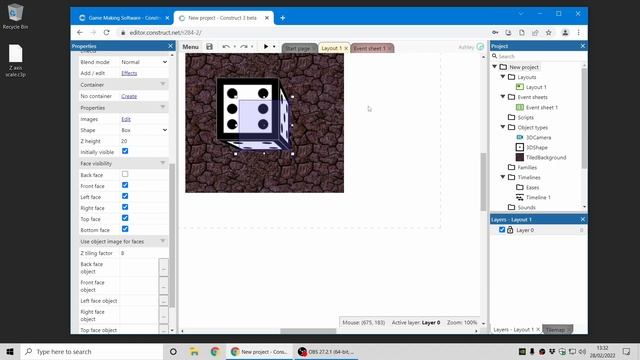Toggle the Initially visible checkbox
This screenshot has height=360, width=640.
(x=125, y=151)
